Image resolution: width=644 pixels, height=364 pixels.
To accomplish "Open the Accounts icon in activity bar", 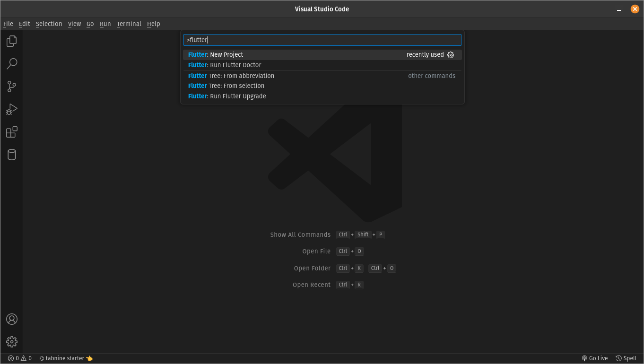I will click(x=12, y=319).
